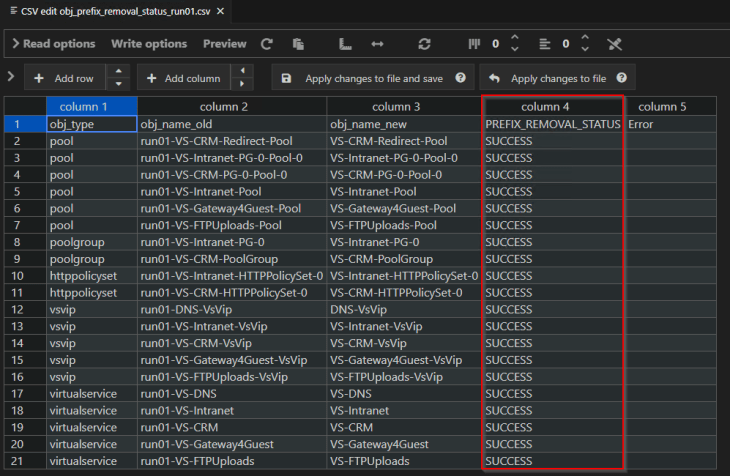Click the fixed rows icon
This screenshot has height=476, width=730.
(545, 44)
